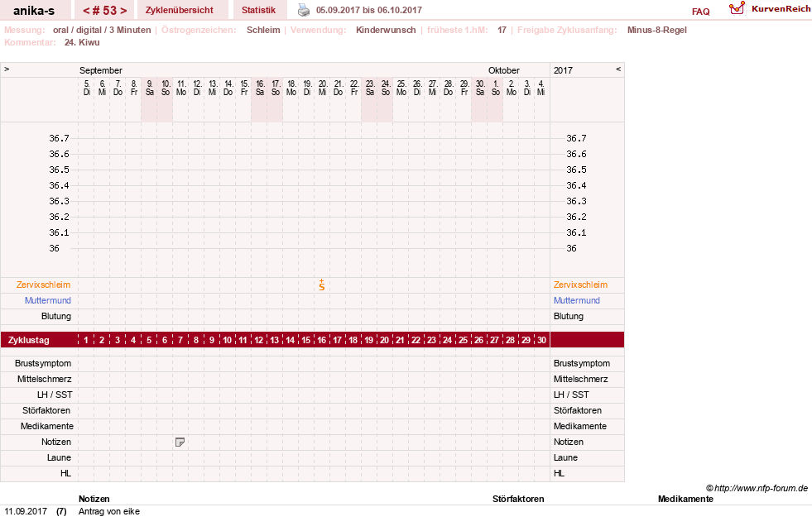Open the Statistik tab
Screen dimensions: 812x531
point(258,10)
